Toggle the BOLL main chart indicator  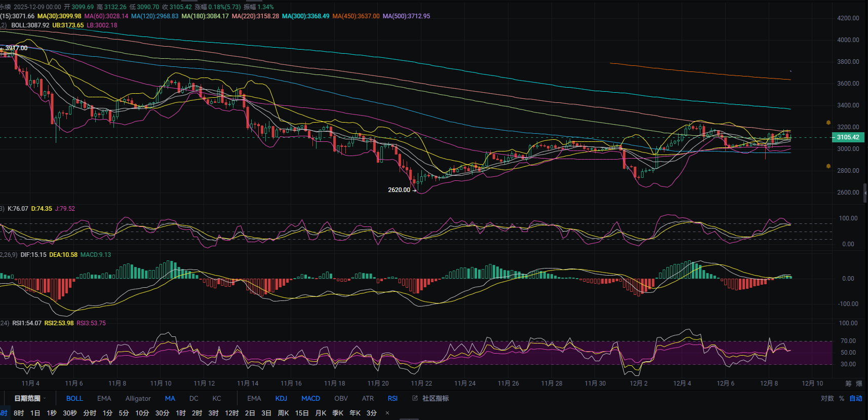point(74,398)
